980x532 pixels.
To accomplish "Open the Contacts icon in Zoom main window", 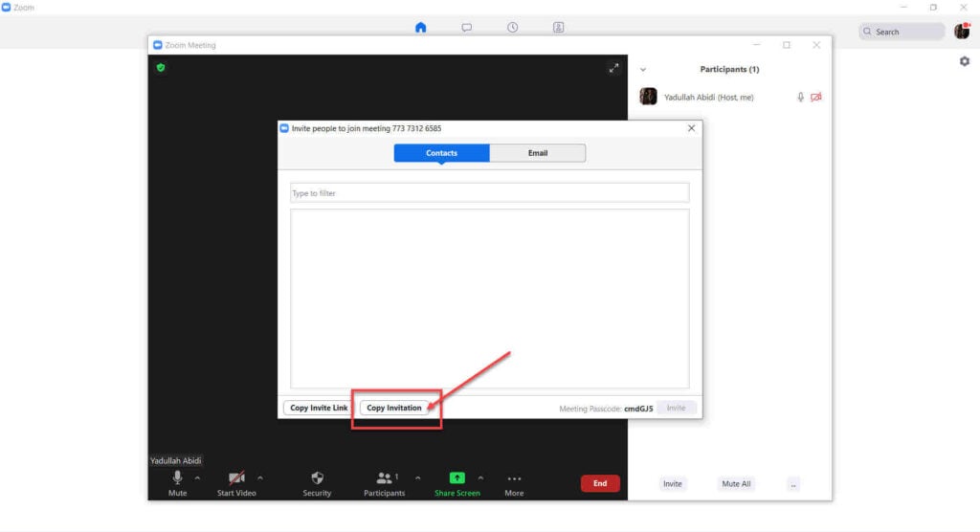I will tap(558, 28).
